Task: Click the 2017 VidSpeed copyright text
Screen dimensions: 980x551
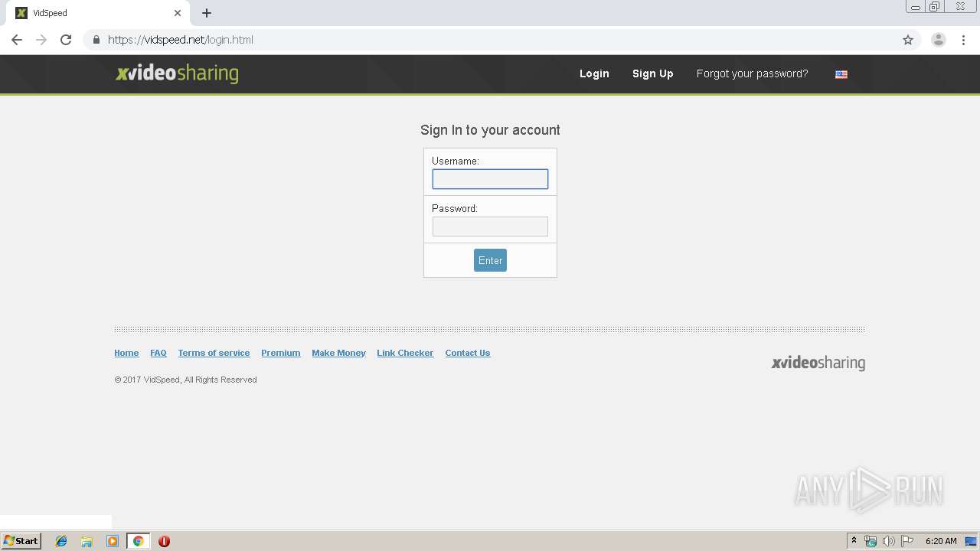Action: 185,380
